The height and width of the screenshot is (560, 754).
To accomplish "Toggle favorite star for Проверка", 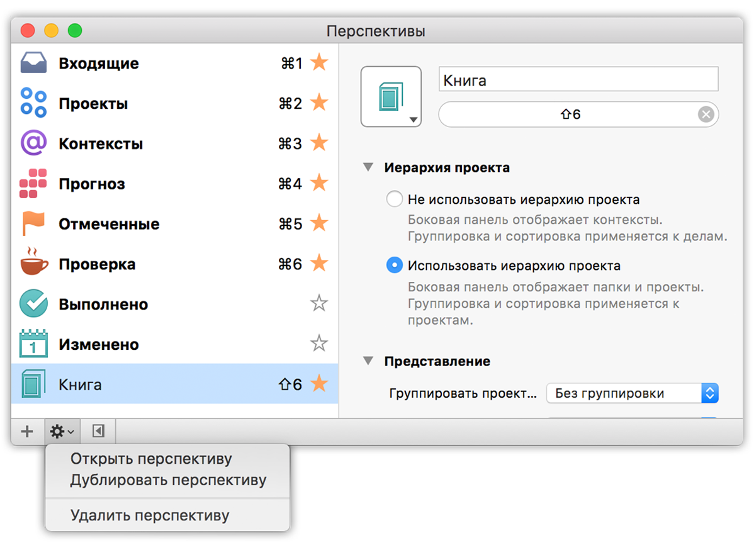I will tap(319, 263).
